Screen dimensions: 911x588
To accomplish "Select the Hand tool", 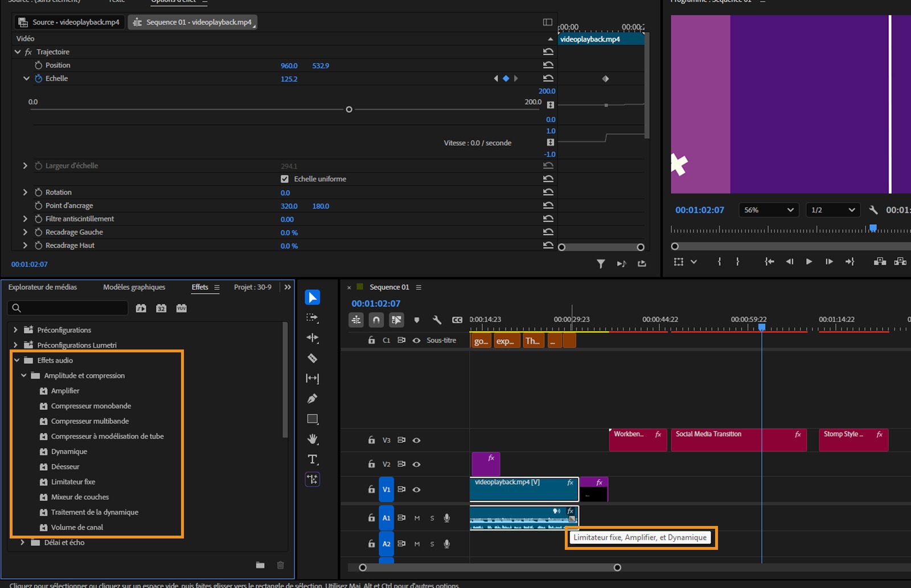I will [312, 439].
